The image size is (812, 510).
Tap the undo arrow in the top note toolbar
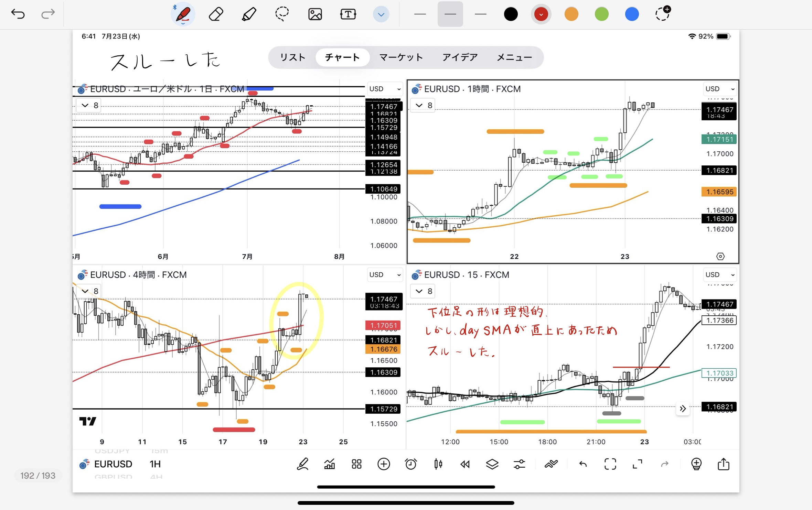click(18, 14)
